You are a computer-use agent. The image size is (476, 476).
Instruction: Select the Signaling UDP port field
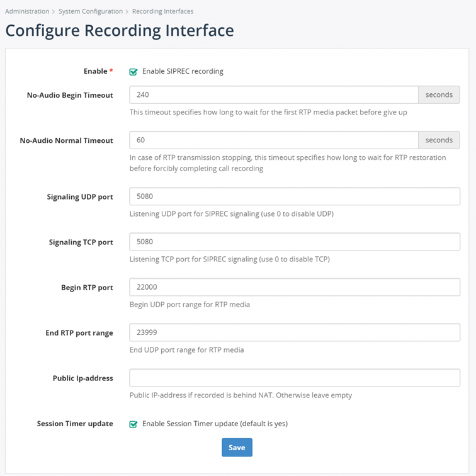[295, 196]
